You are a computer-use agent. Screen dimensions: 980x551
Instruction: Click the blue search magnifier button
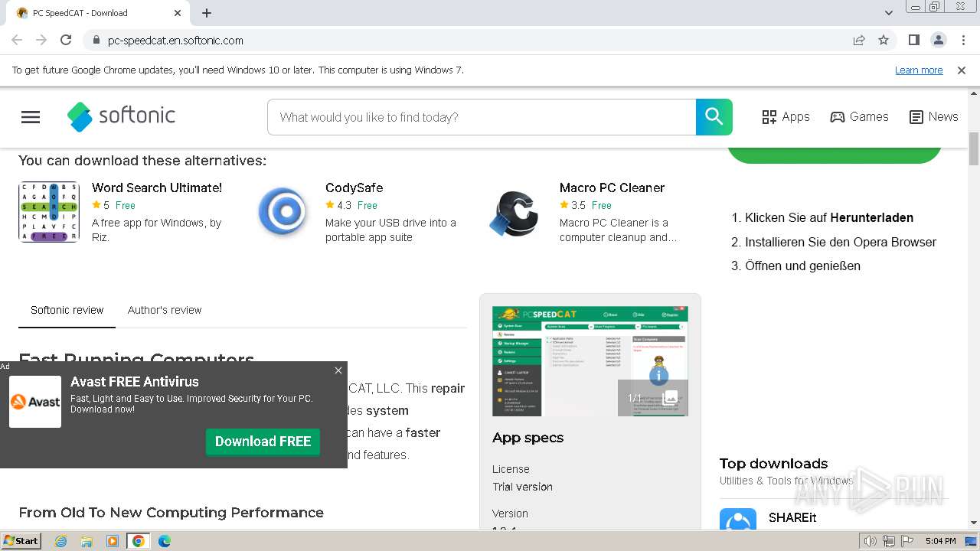(714, 117)
